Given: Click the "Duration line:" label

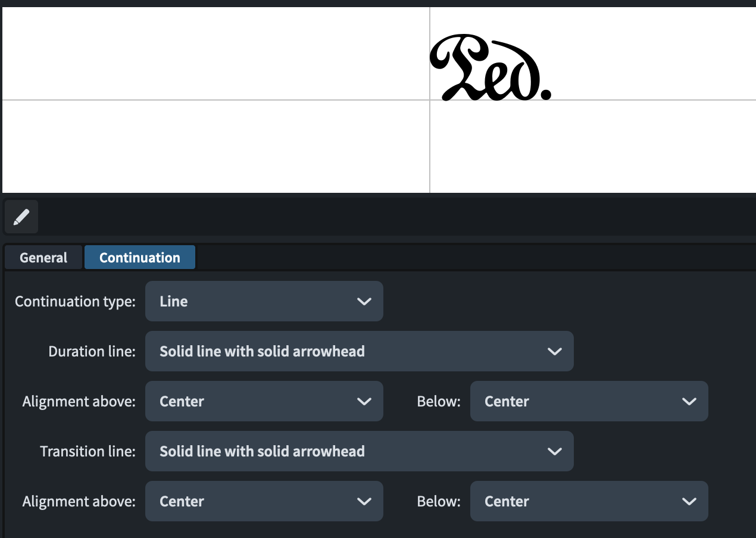Looking at the screenshot, I should [92, 352].
